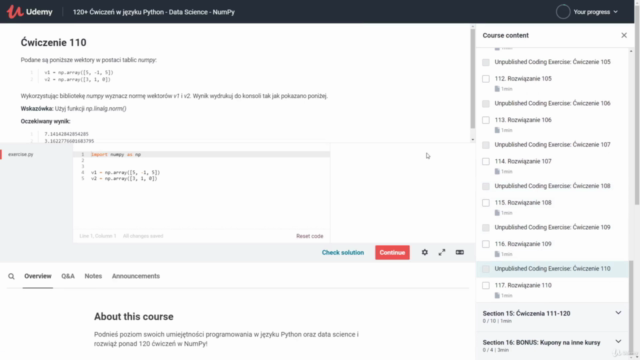
Task: Check the box for 112. Rozwiązanie 105
Action: [x=486, y=79]
